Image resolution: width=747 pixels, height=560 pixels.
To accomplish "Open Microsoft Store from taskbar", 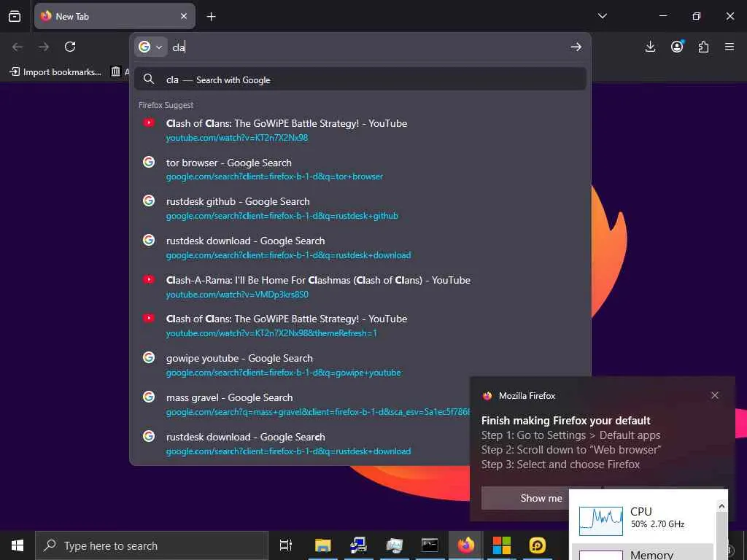I will 501,545.
